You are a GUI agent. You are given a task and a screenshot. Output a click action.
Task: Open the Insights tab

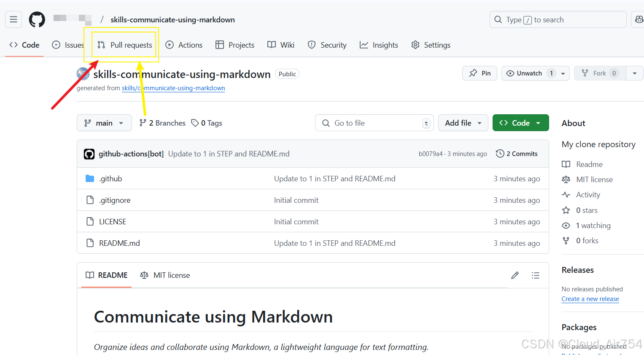click(x=379, y=45)
